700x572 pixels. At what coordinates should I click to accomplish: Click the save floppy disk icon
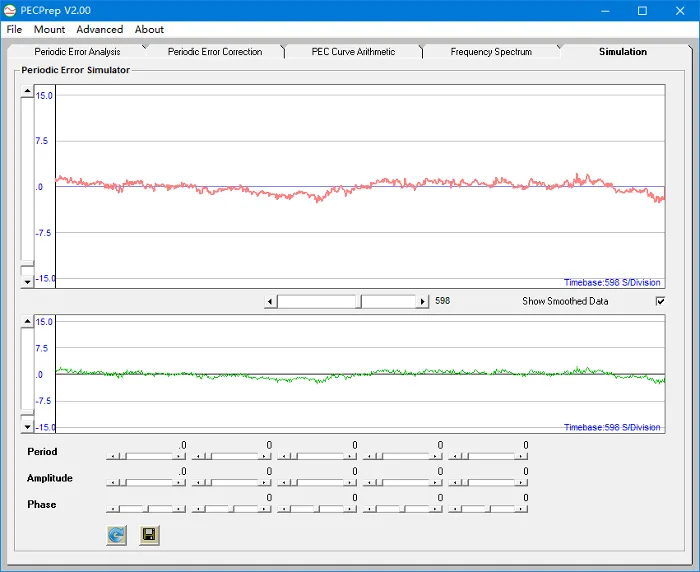tap(149, 535)
